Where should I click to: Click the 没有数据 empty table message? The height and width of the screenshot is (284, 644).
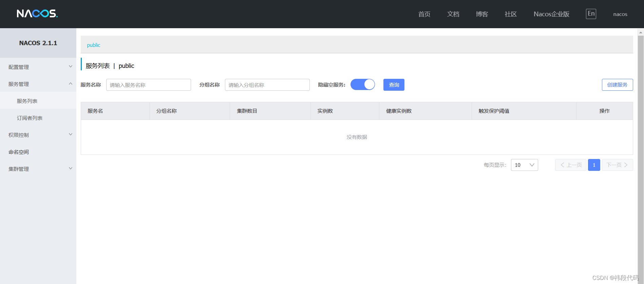point(357,137)
